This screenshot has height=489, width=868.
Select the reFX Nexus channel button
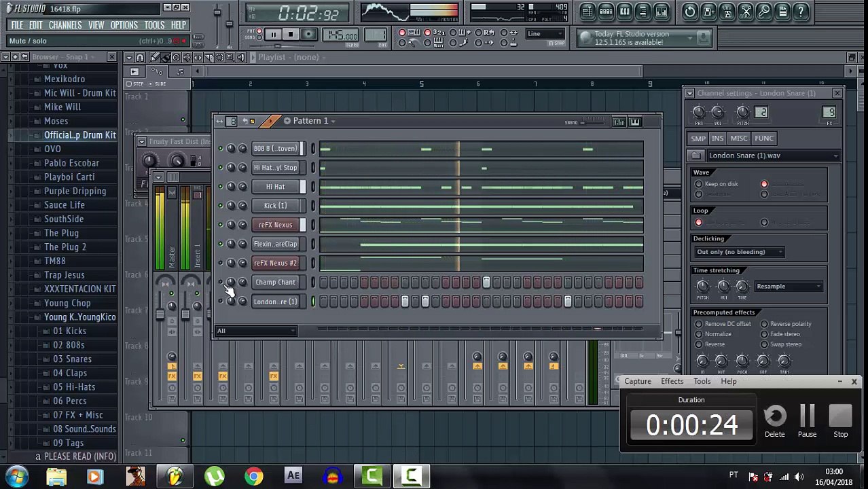[275, 225]
